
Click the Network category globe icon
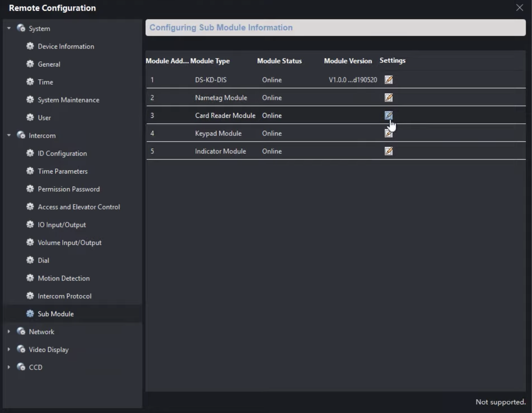click(x=21, y=331)
